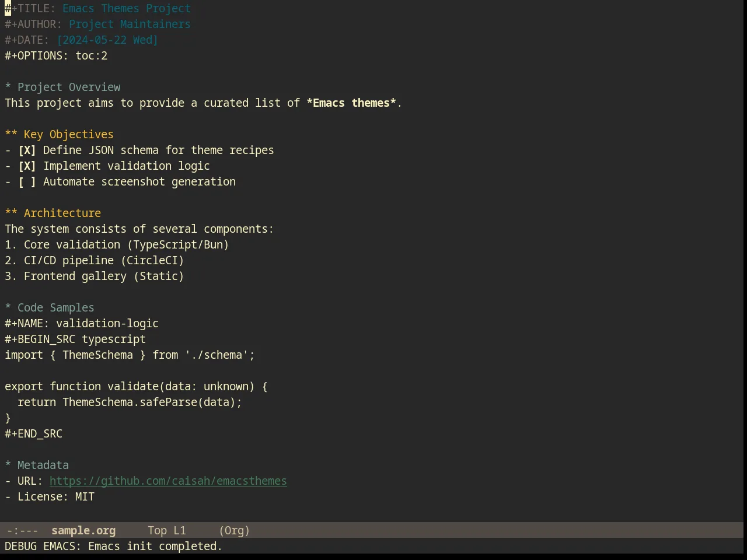
Task: Fold the Architecture heading stars
Action: [11, 213]
